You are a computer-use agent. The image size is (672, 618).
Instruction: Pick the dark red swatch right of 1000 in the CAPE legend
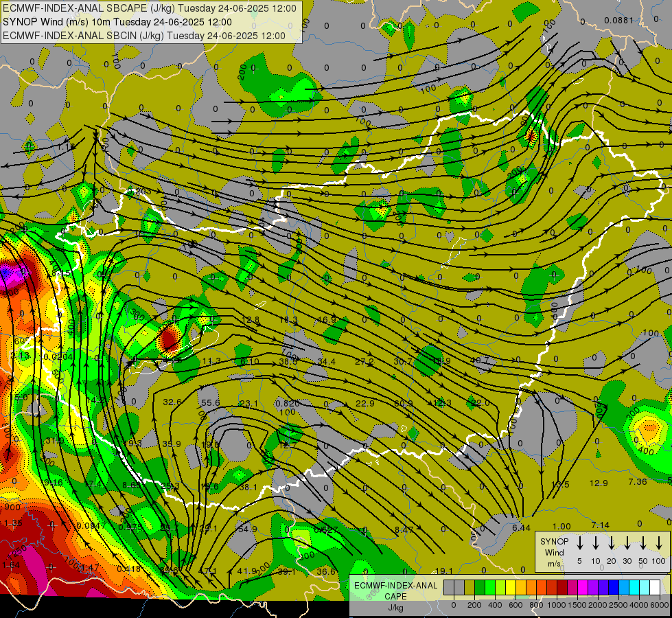[x=562, y=588]
